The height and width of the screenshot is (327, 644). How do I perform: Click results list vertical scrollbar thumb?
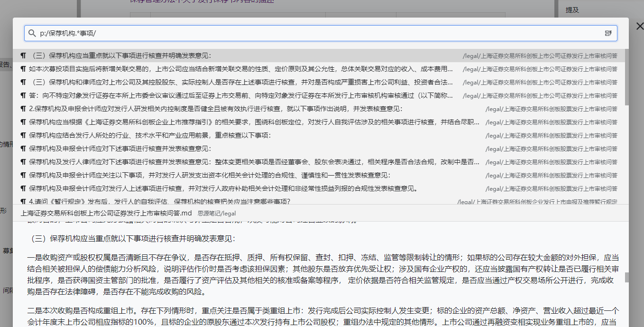click(627, 77)
